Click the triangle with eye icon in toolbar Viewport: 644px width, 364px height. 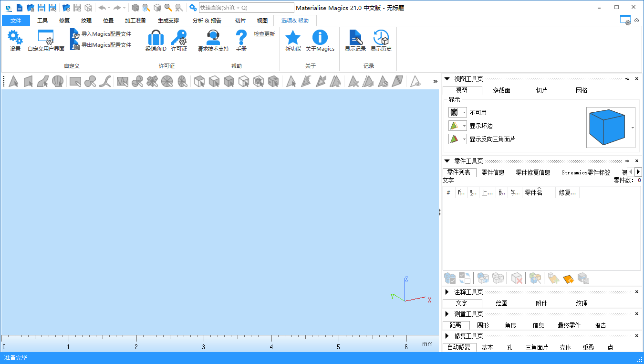coord(415,82)
